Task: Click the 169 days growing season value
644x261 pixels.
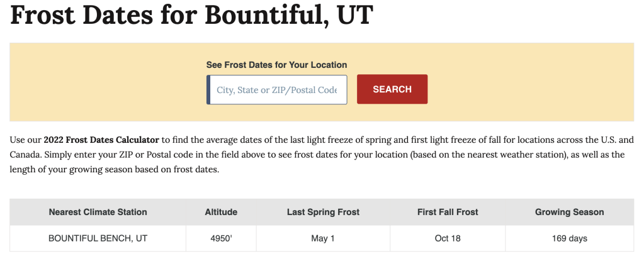Action: (569, 238)
